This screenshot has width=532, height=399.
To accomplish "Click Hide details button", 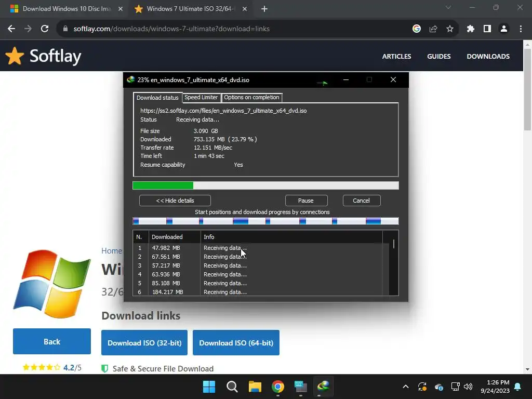I will coord(175,201).
